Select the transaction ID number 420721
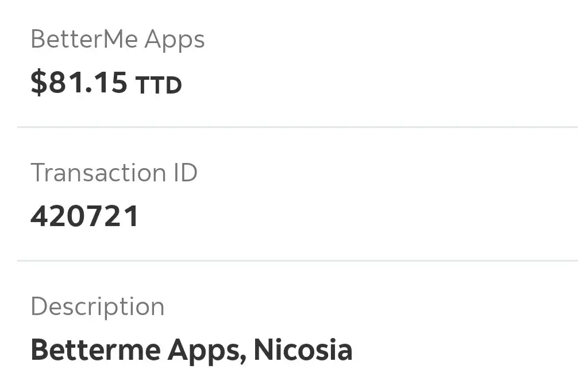578x392 pixels. tap(84, 216)
